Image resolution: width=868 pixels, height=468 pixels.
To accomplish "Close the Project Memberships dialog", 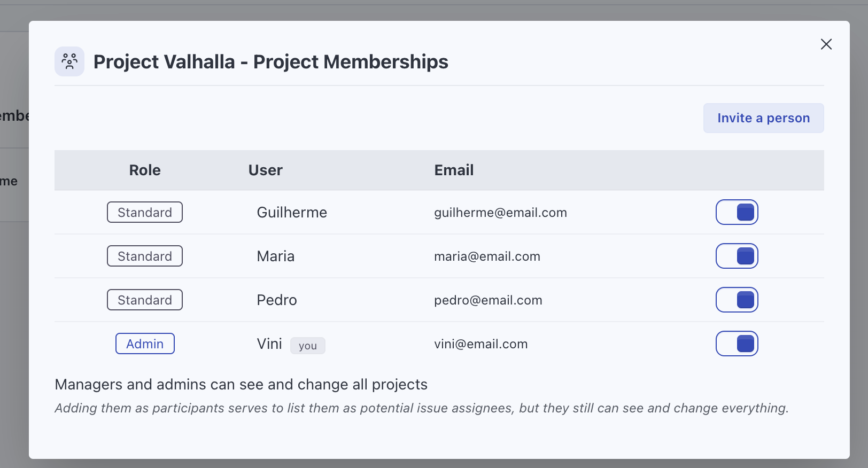I will tap(826, 44).
